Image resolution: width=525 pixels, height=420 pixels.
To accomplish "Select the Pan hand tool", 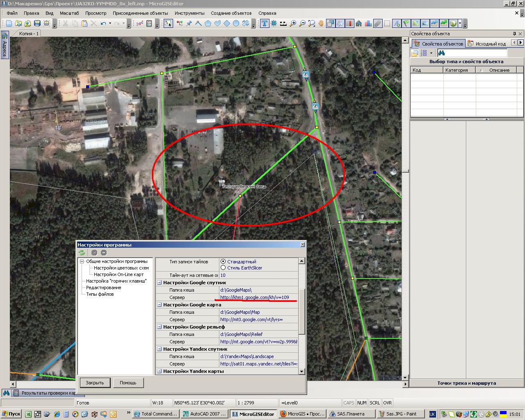I will [x=321, y=23].
